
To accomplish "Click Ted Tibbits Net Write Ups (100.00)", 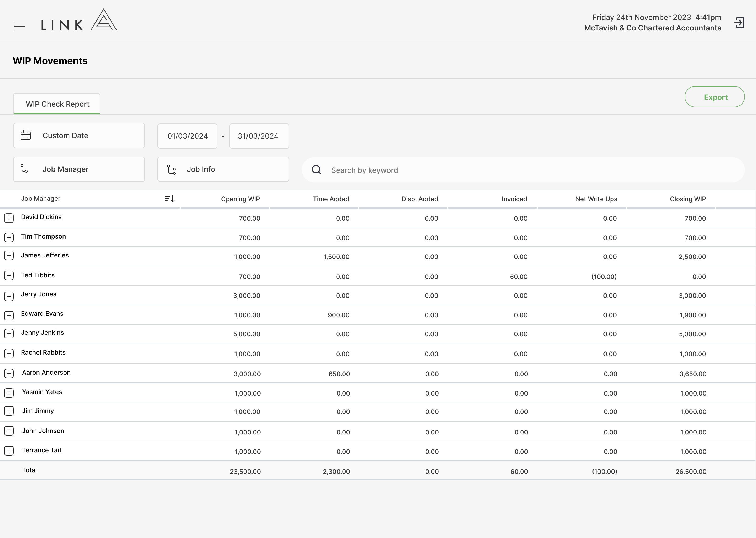I will 604,277.
